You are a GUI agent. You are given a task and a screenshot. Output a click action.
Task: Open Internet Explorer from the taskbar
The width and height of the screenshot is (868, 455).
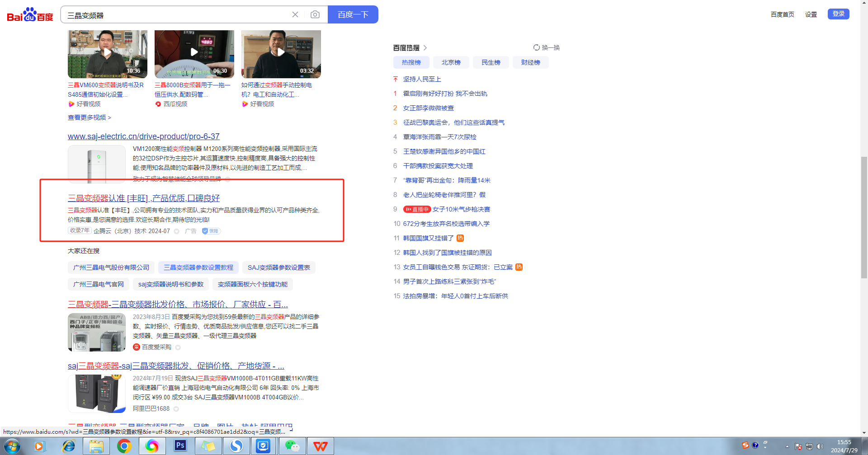(x=68, y=446)
